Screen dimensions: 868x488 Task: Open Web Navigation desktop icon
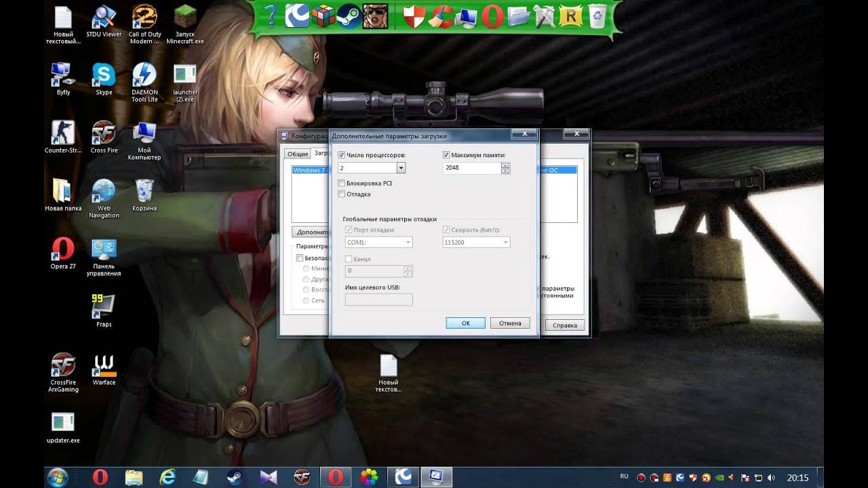point(104,199)
